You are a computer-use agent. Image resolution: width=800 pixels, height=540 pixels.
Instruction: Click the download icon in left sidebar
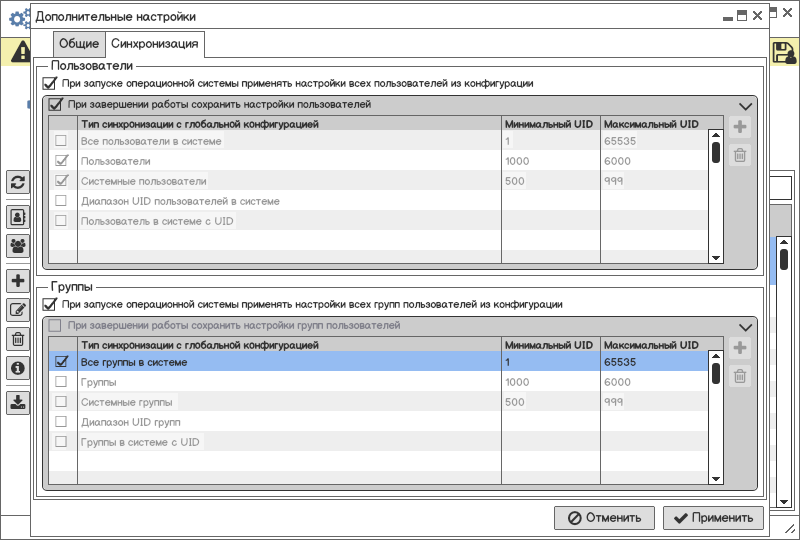(17, 402)
